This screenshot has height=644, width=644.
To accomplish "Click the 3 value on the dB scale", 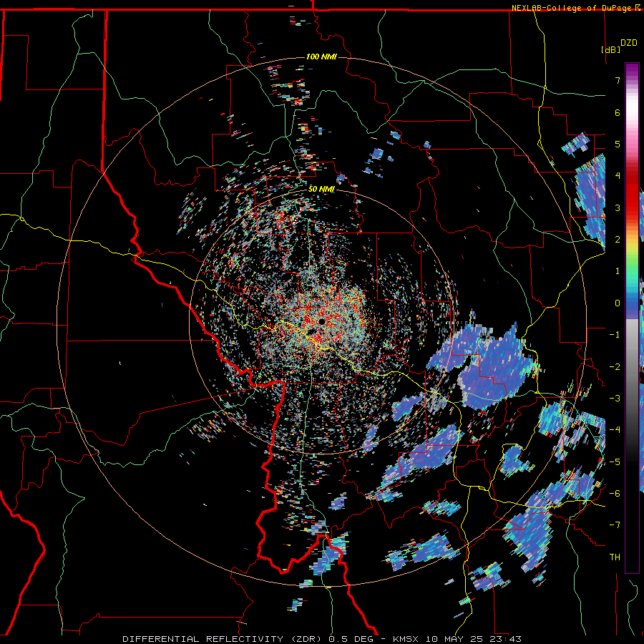I will [x=618, y=208].
